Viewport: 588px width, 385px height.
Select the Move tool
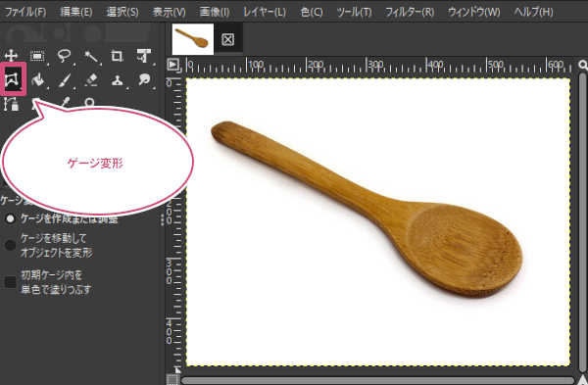click(x=11, y=56)
